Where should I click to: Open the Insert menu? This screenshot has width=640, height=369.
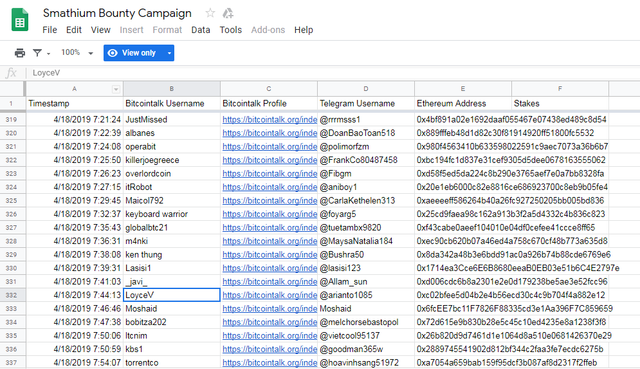pos(131,30)
